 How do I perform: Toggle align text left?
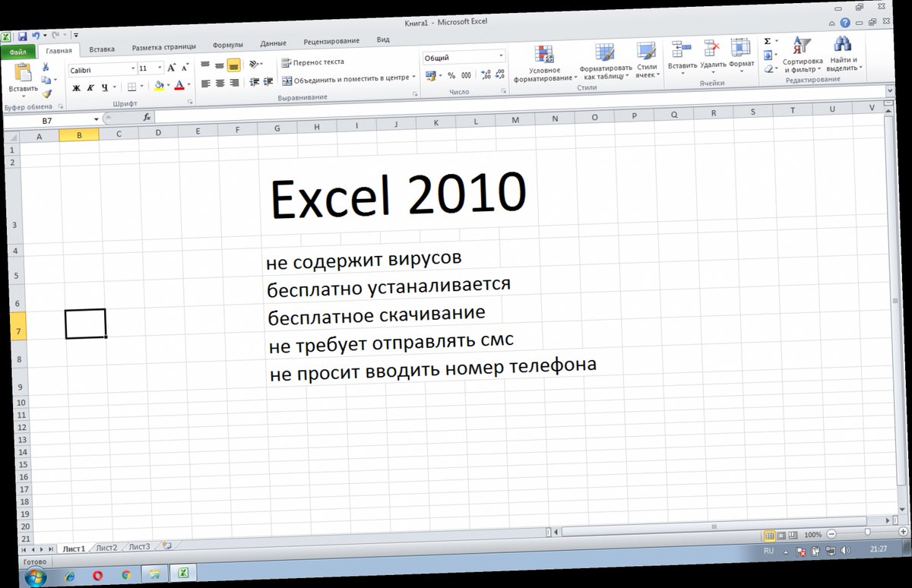[x=205, y=83]
